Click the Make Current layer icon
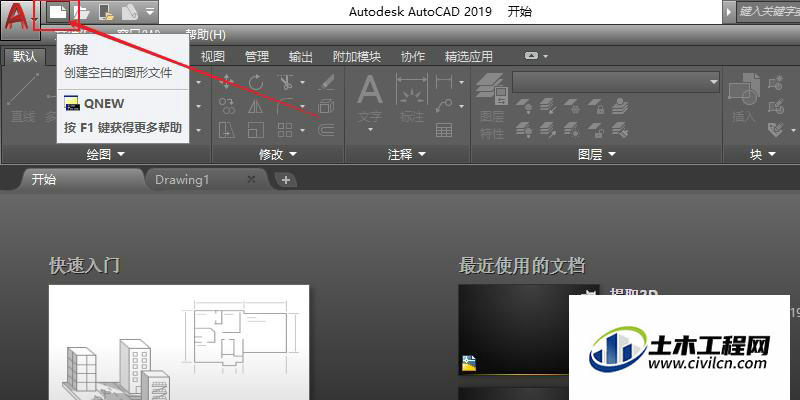Screen dimensions: 800x400 tap(620, 106)
